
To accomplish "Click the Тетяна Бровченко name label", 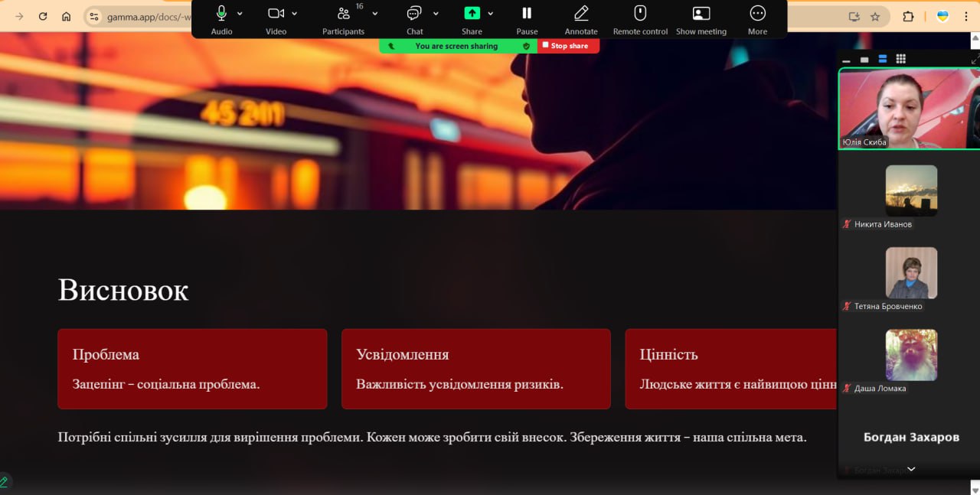I will [888, 306].
